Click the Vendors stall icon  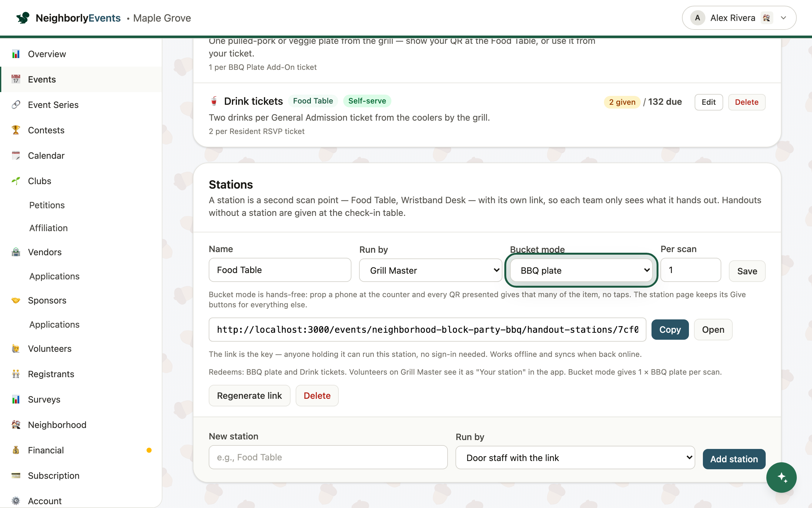point(16,252)
